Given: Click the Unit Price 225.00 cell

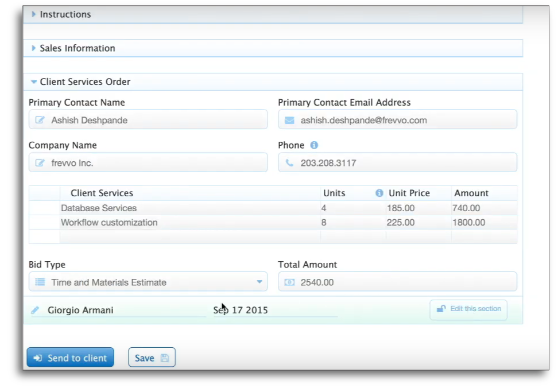Looking at the screenshot, I should 418,222.
